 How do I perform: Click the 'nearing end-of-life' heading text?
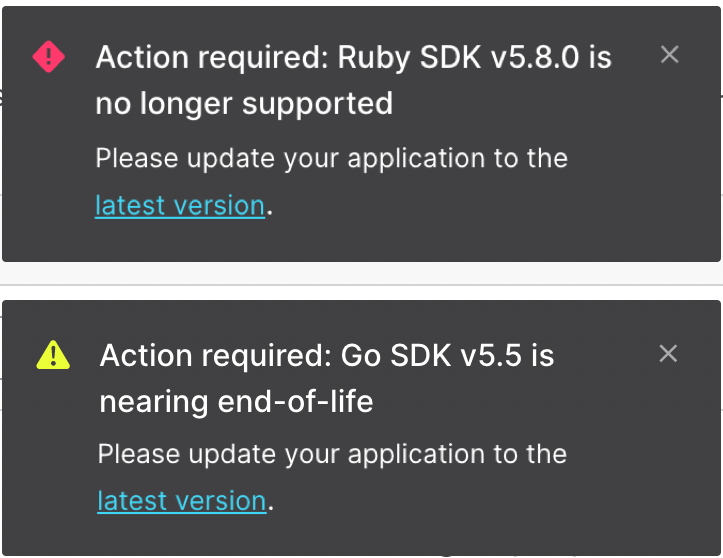pyautogui.click(x=236, y=402)
